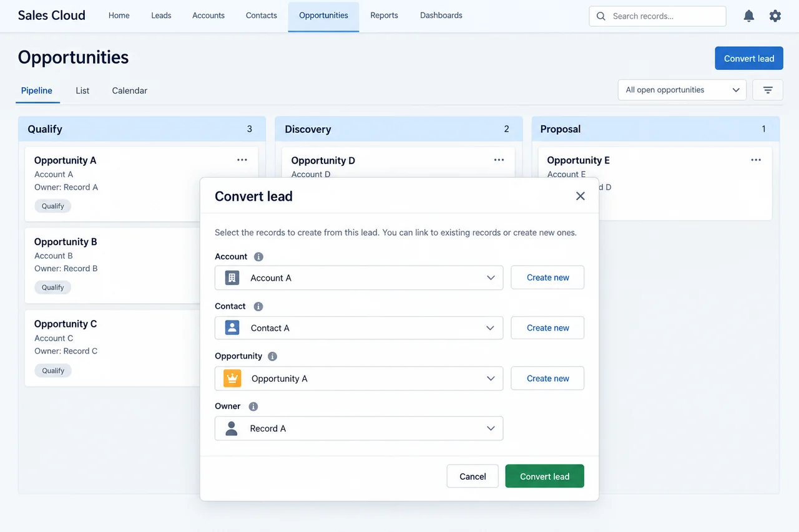Open Opportunity E card more-actions menu
This screenshot has height=532, width=799.
(x=756, y=160)
